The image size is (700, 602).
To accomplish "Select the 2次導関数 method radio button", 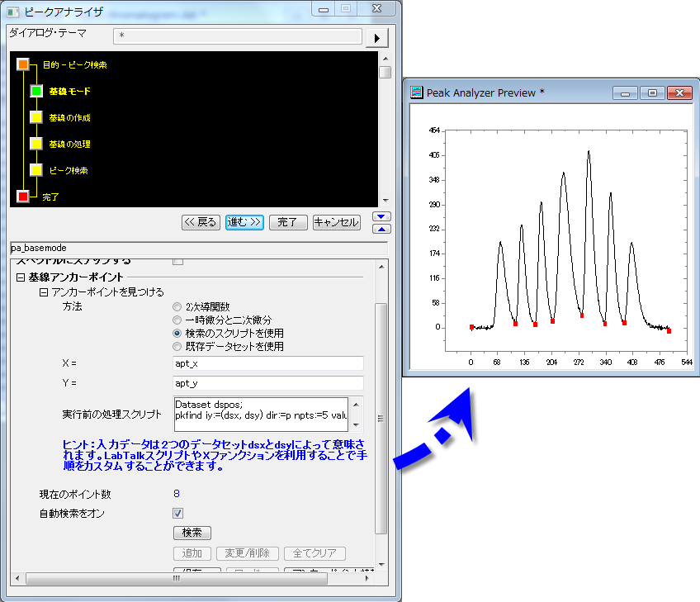I will pos(177,307).
